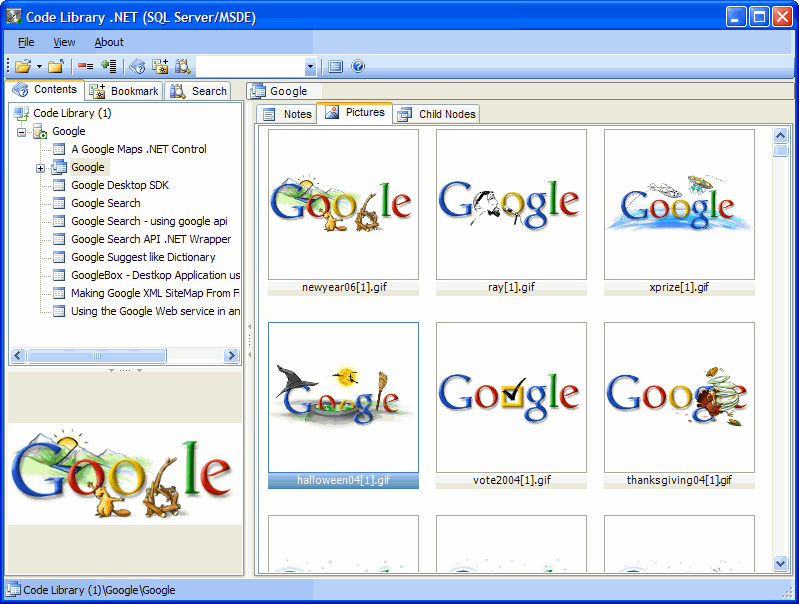Viewport: 799px width, 604px height.
Task: Select the ray[1].gif thumbnail
Action: tap(511, 204)
